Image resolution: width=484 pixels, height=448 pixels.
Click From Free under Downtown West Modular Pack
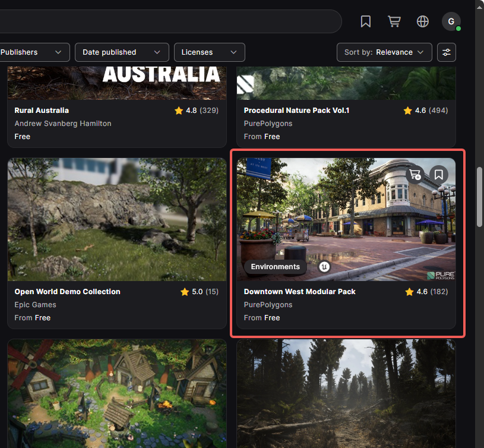click(262, 318)
